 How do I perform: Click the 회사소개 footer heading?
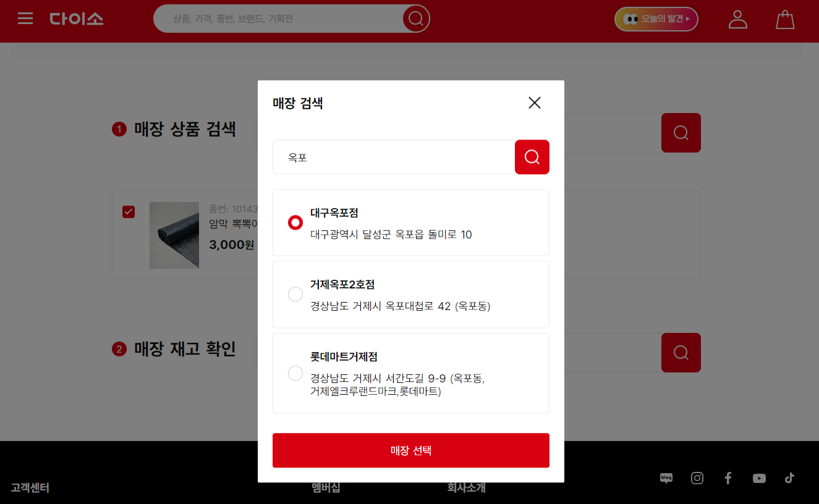(467, 488)
